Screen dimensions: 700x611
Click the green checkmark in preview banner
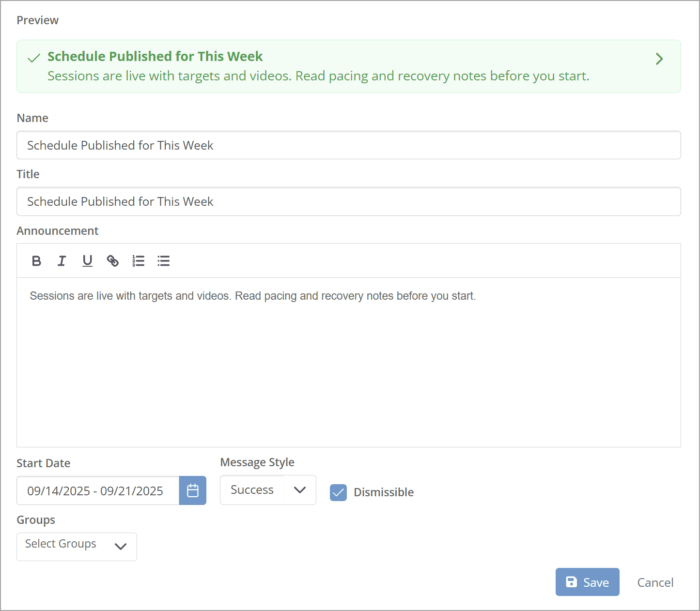[x=34, y=59]
